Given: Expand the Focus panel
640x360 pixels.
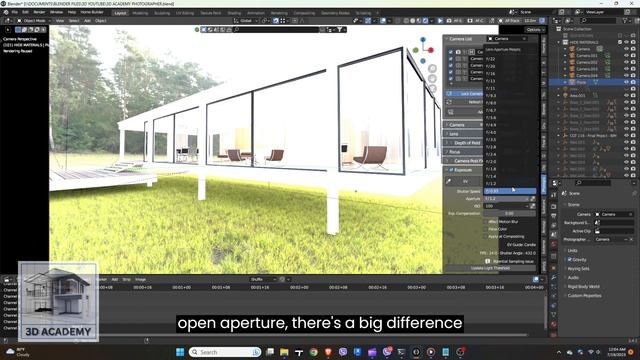Looking at the screenshot, I should click(463, 152).
